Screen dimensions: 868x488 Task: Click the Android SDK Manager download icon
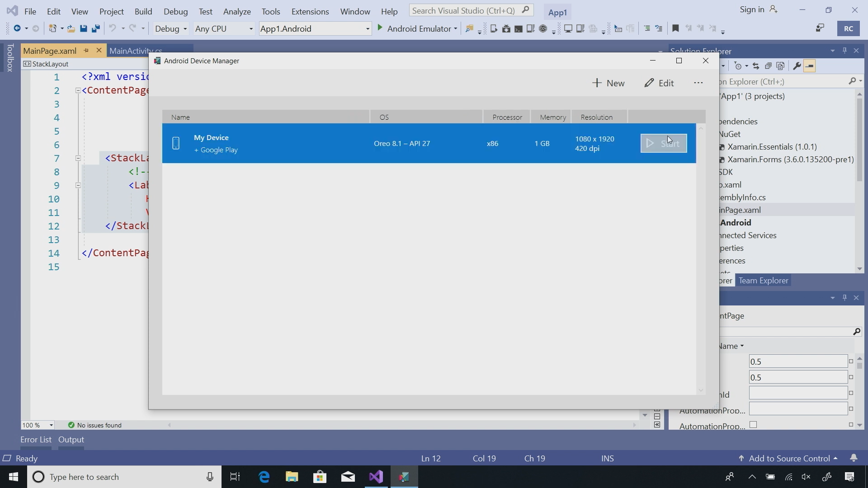click(x=506, y=28)
